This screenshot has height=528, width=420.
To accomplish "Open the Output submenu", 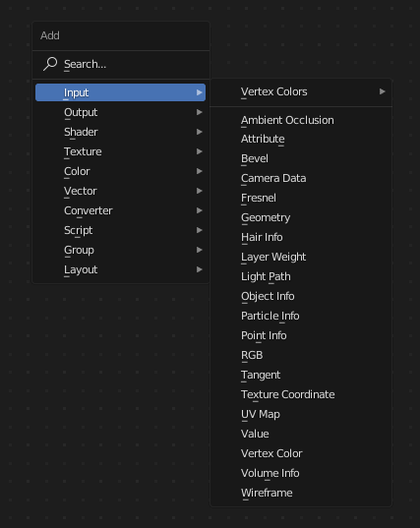I will [121, 112].
